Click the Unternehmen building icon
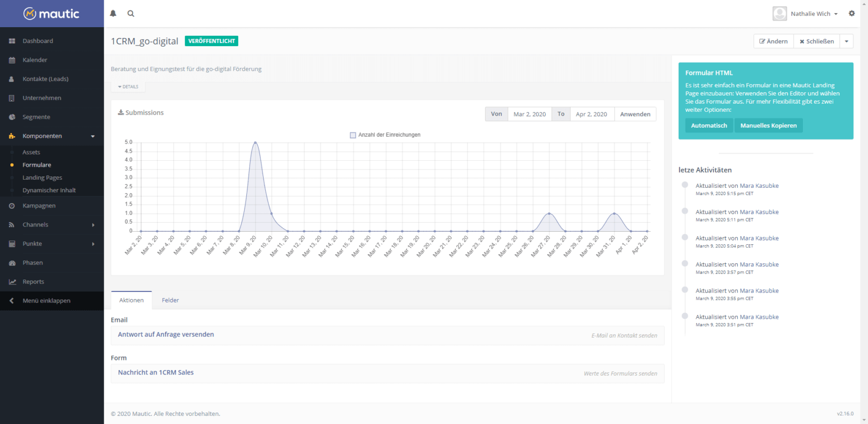The height and width of the screenshot is (424, 868). point(12,98)
